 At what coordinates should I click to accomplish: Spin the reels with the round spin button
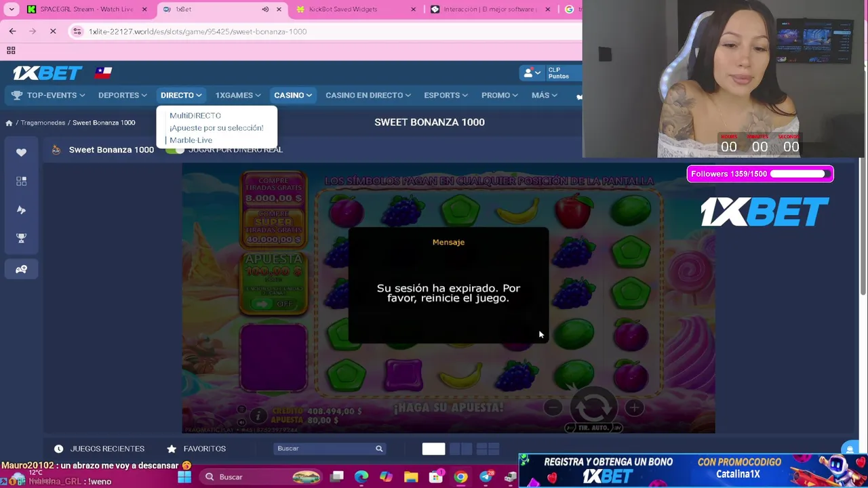pyautogui.click(x=593, y=407)
